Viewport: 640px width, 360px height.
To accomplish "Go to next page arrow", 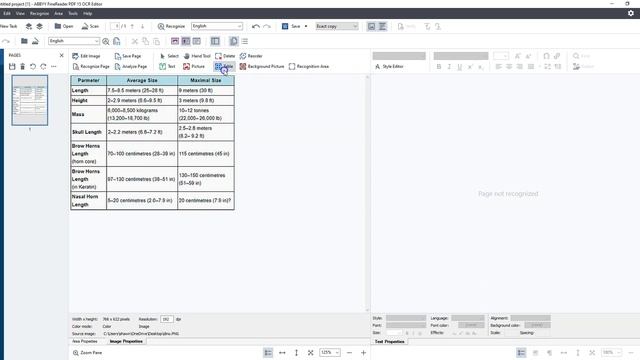I will [x=142, y=26].
